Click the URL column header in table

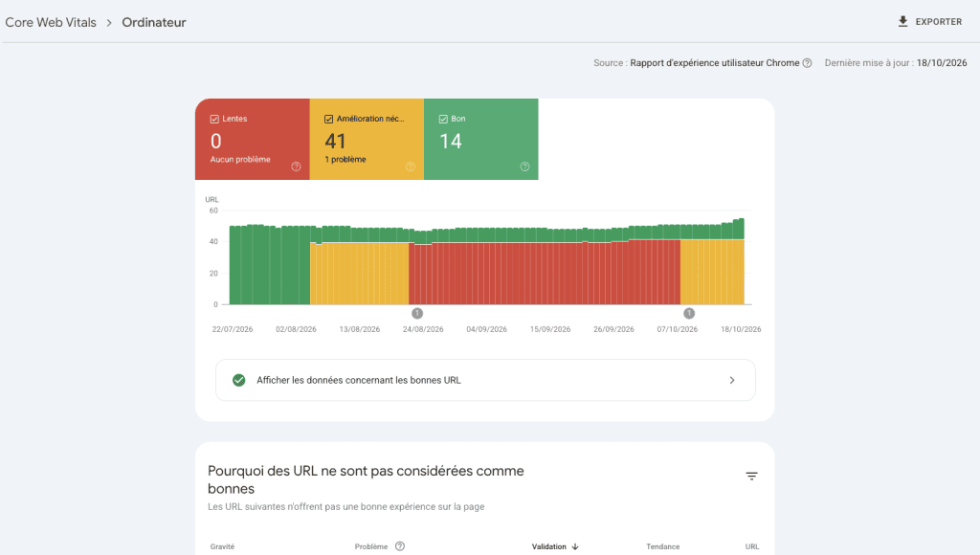point(752,547)
